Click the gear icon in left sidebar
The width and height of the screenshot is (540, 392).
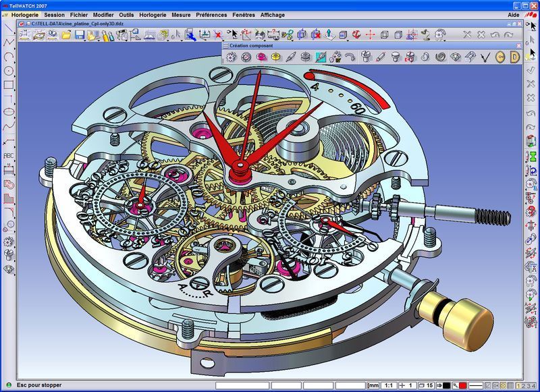click(x=8, y=242)
